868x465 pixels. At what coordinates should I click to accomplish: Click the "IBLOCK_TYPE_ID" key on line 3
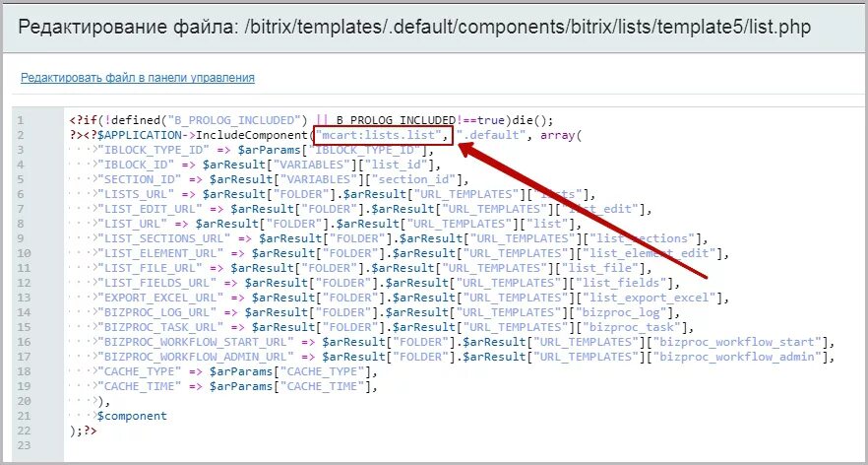(153, 150)
